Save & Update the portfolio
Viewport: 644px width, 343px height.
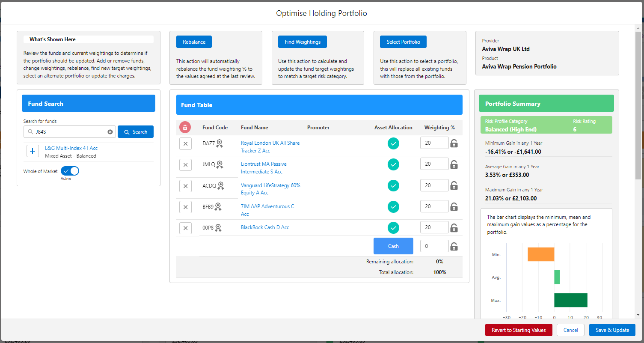coord(612,330)
